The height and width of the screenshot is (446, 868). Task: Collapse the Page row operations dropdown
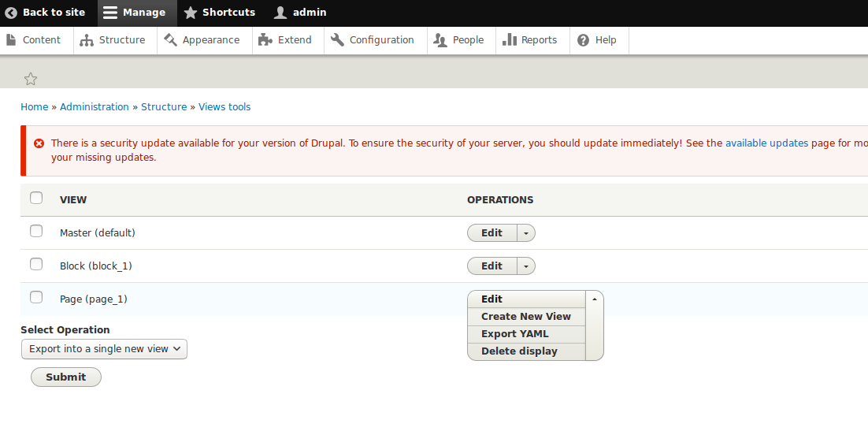(595, 299)
